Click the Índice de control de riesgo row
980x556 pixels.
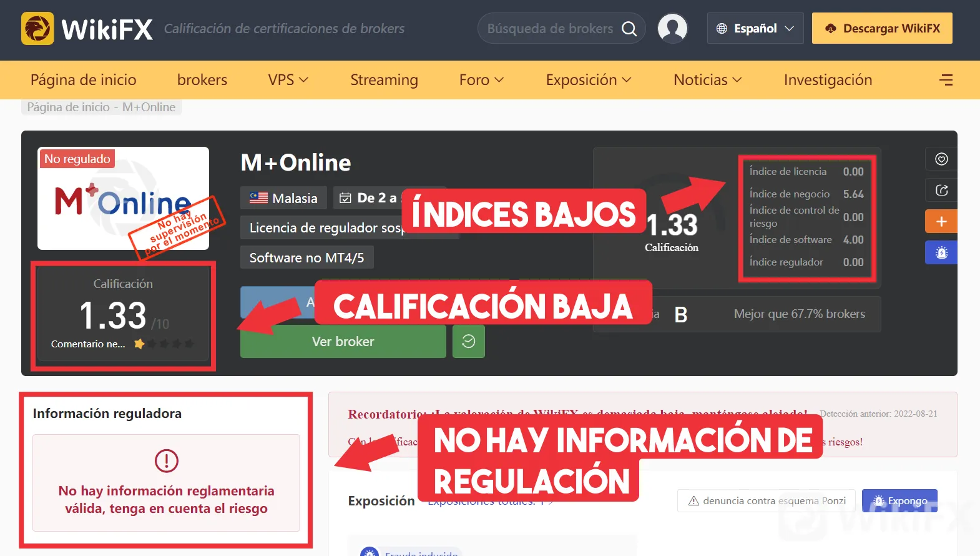pyautogui.click(x=806, y=217)
